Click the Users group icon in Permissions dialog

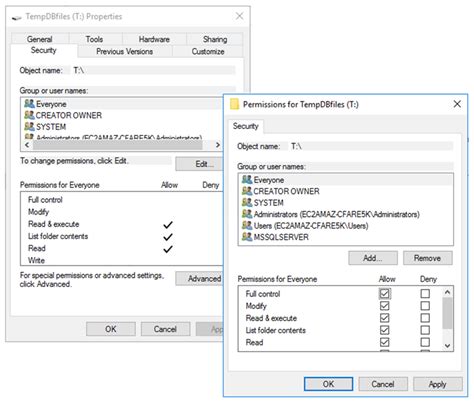[x=247, y=226]
